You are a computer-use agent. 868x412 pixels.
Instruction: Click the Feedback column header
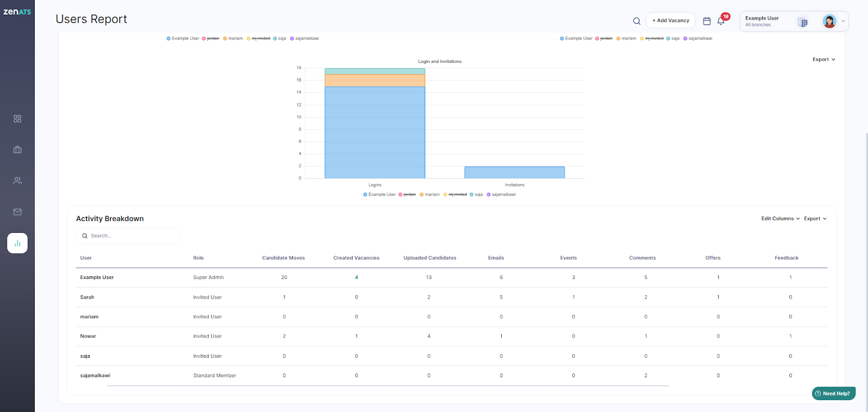click(787, 258)
